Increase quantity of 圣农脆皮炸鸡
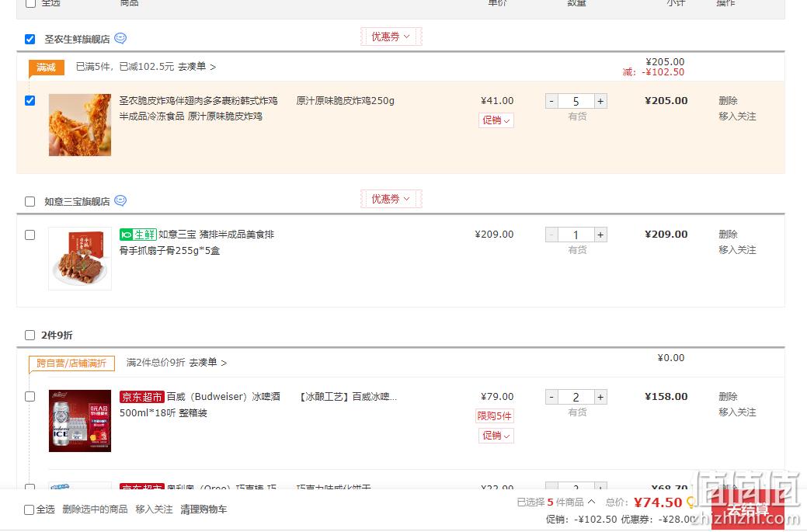The width and height of the screenshot is (807, 532). pyautogui.click(x=600, y=101)
